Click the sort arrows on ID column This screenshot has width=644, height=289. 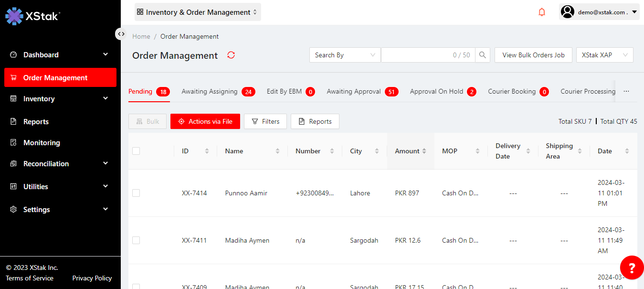[x=207, y=151]
